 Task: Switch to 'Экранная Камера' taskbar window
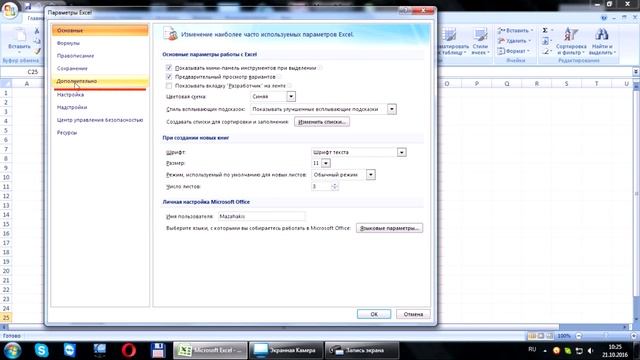(x=286, y=350)
